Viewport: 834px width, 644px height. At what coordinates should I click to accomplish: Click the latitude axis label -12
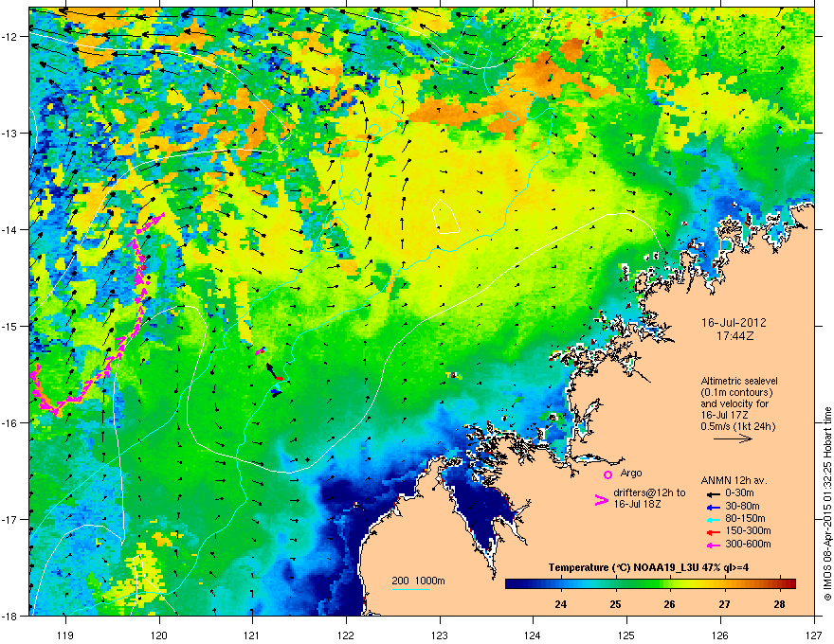coord(10,37)
